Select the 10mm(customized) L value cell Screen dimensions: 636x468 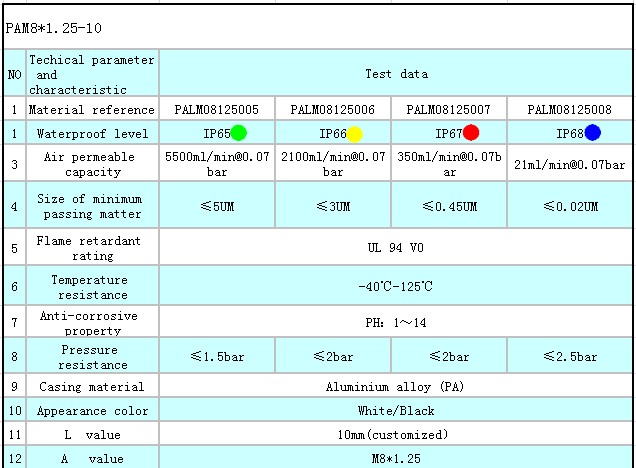pos(396,435)
